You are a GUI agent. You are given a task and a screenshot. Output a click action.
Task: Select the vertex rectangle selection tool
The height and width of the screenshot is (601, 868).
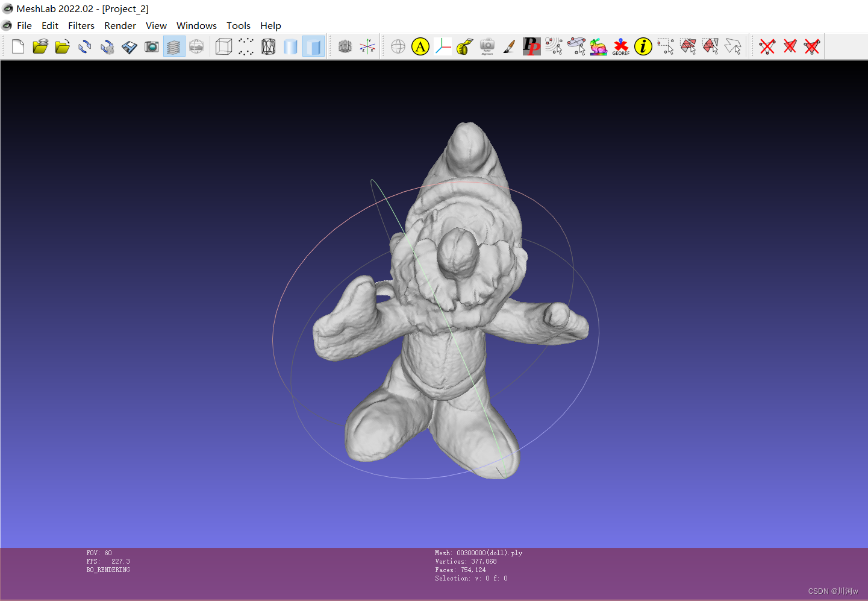click(666, 46)
